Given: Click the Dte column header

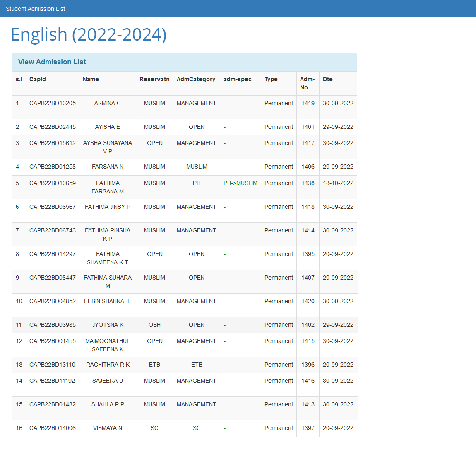Looking at the screenshot, I should pyautogui.click(x=328, y=79).
